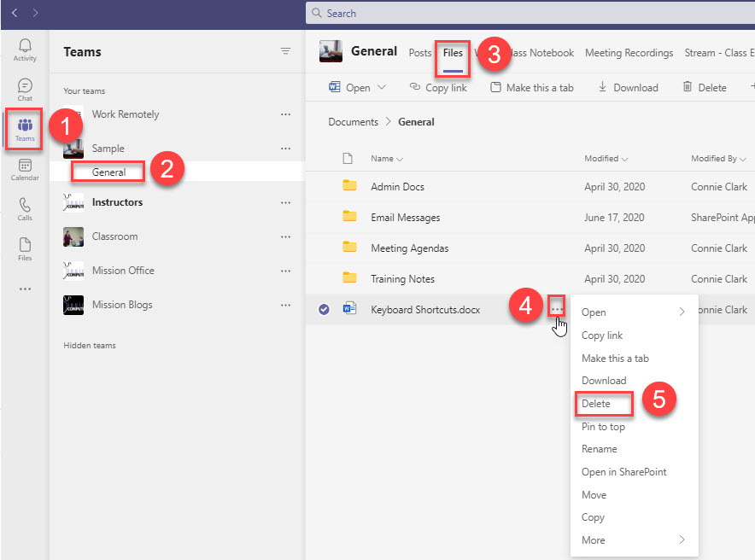Open more options for Instructors team
Image resolution: width=755 pixels, height=560 pixels.
coord(285,202)
